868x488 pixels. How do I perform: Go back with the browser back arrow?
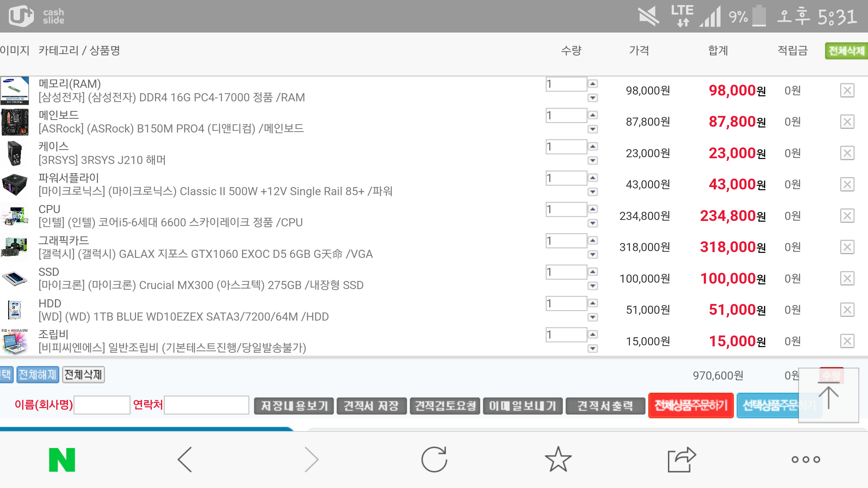point(185,460)
